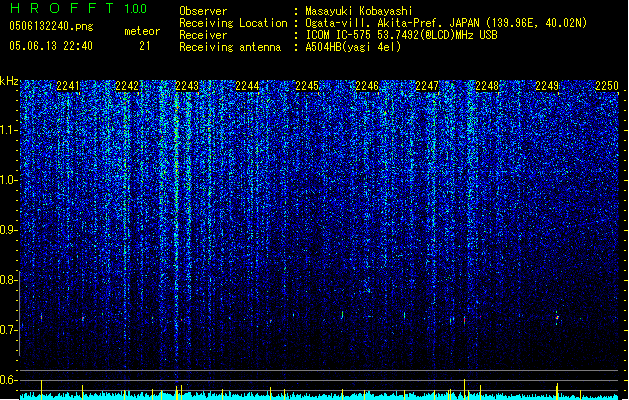Click time marker 2247
629x400 pixels.
tap(427, 86)
